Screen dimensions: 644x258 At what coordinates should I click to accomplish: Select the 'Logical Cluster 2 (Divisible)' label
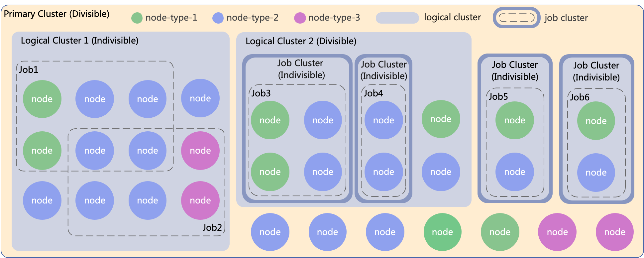(x=301, y=41)
